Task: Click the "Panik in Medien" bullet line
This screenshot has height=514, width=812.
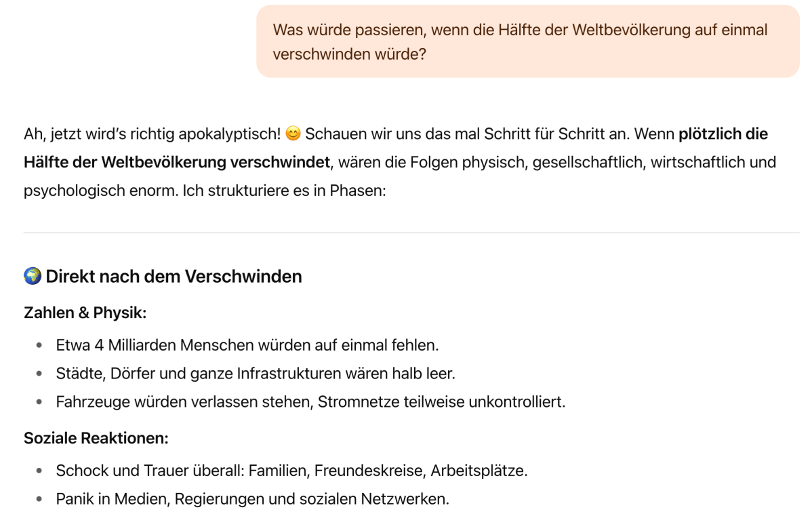Action: [252, 500]
